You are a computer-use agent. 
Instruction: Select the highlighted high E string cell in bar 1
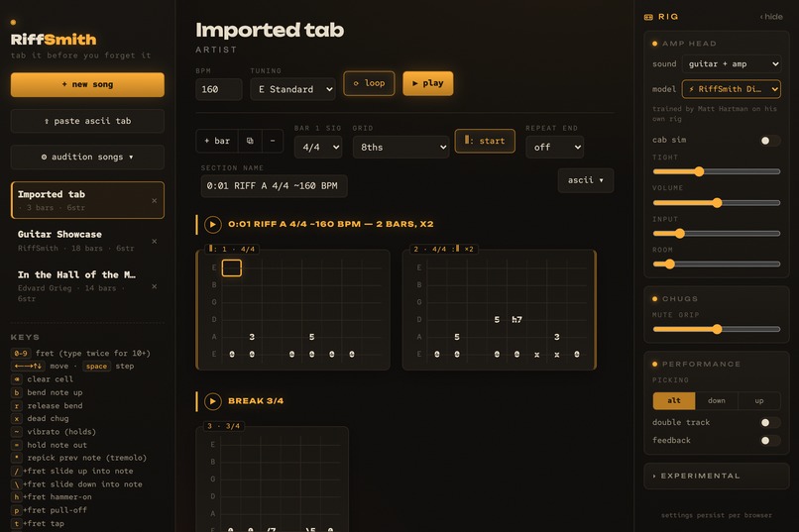click(232, 267)
